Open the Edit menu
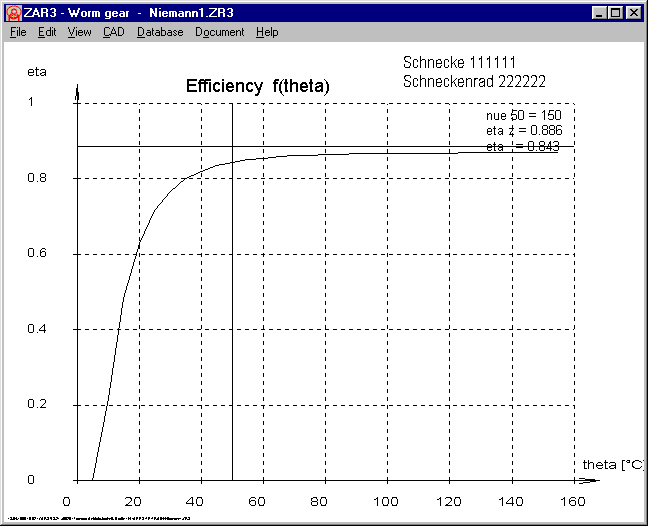648x526 pixels. (47, 32)
